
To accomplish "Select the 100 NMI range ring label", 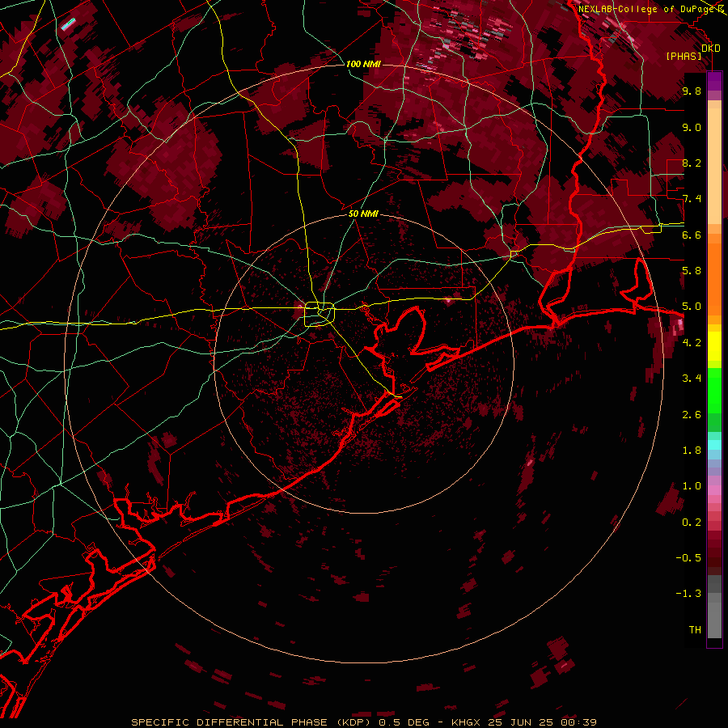I will (363, 64).
